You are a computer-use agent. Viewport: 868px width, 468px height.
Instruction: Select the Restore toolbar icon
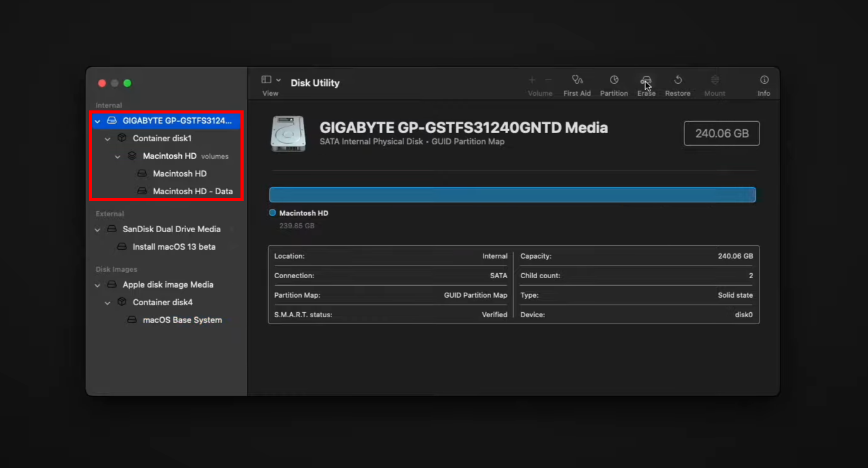[x=677, y=84]
